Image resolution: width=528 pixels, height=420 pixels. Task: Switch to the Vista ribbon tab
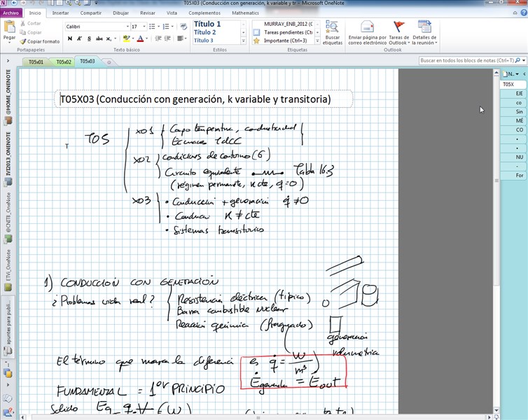172,13
